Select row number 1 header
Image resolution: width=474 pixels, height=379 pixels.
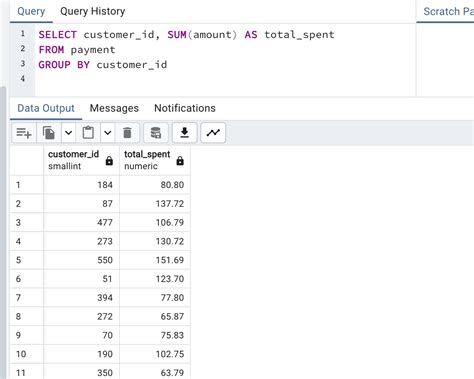27,185
